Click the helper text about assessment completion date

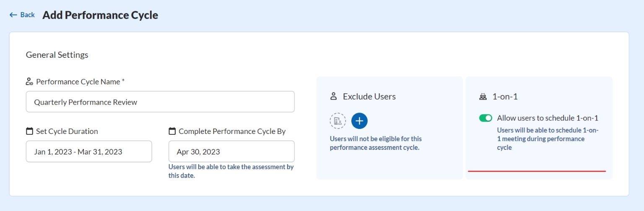pyautogui.click(x=231, y=171)
